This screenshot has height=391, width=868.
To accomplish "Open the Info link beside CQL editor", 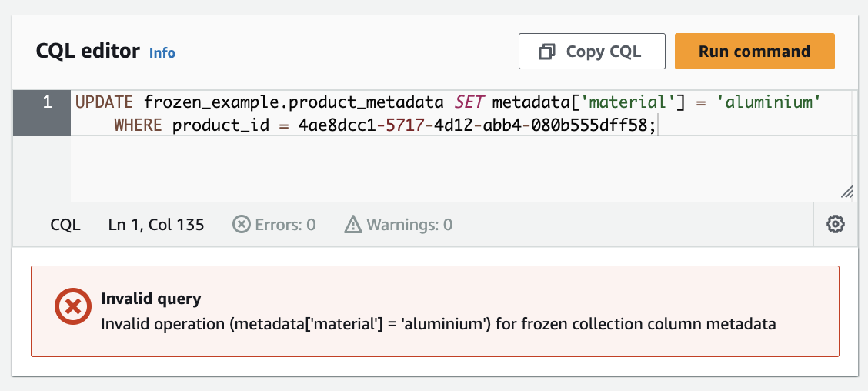I will (x=162, y=53).
